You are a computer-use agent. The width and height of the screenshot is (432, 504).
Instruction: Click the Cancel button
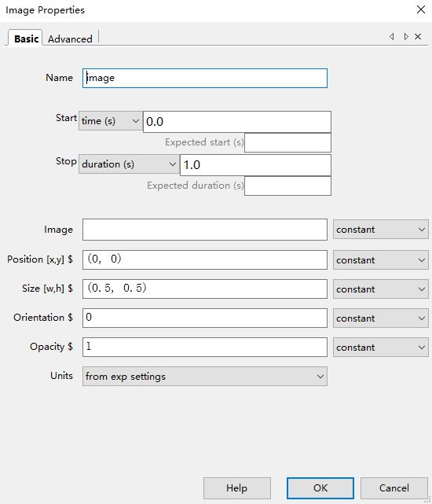(394, 488)
